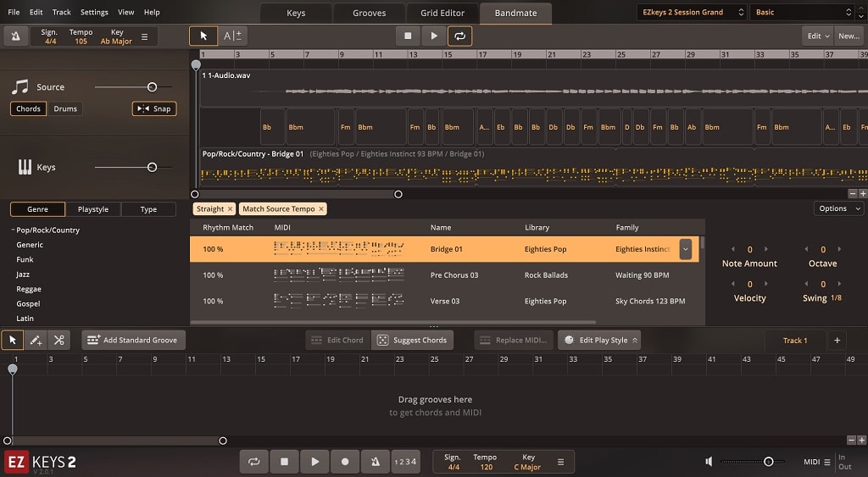Screen dimensions: 868x477
Task: Zoom in the lower timeline with plus
Action: click(x=862, y=440)
